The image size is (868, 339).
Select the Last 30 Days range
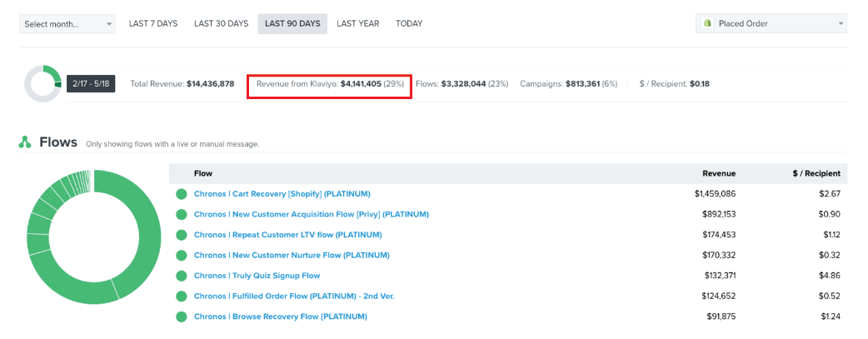[221, 24]
